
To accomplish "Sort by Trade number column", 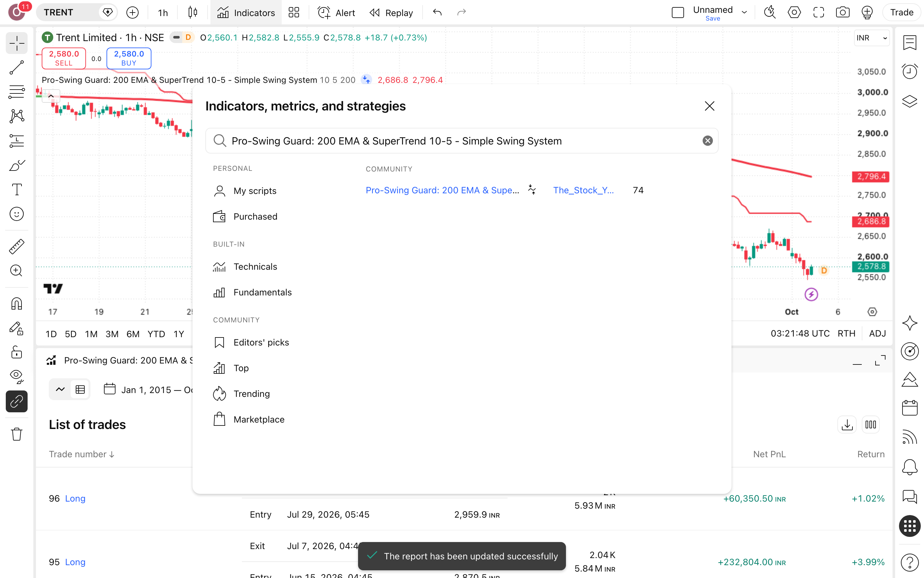I will coord(81,454).
